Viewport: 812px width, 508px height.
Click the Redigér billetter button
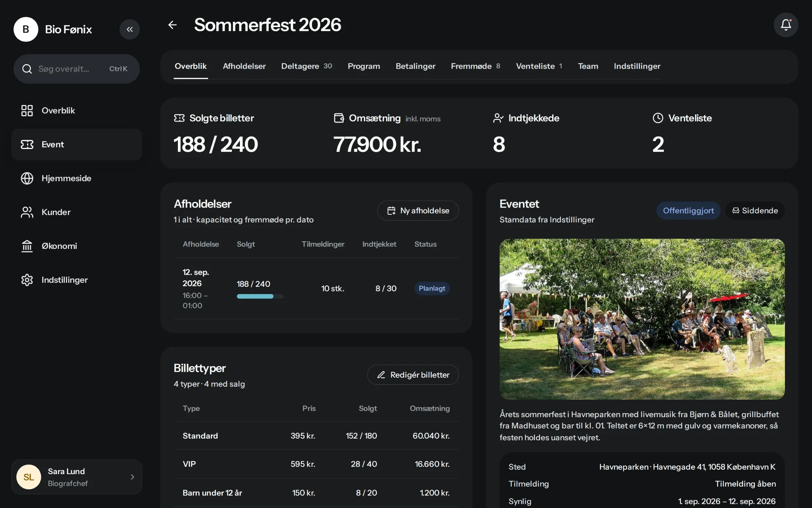point(413,375)
